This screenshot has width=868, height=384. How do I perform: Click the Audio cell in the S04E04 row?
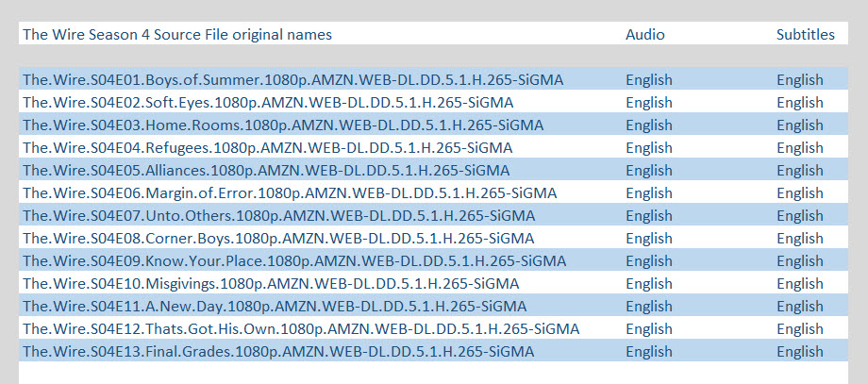[x=649, y=148]
